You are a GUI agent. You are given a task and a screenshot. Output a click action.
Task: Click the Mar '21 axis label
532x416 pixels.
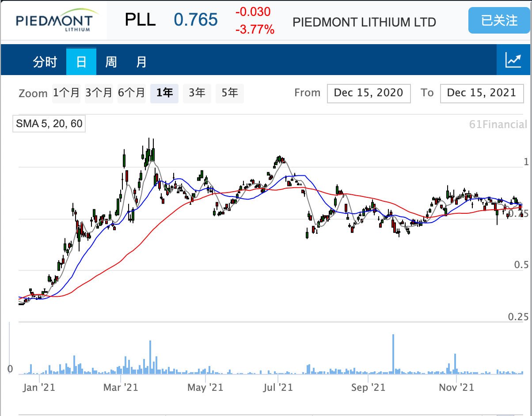[121, 387]
